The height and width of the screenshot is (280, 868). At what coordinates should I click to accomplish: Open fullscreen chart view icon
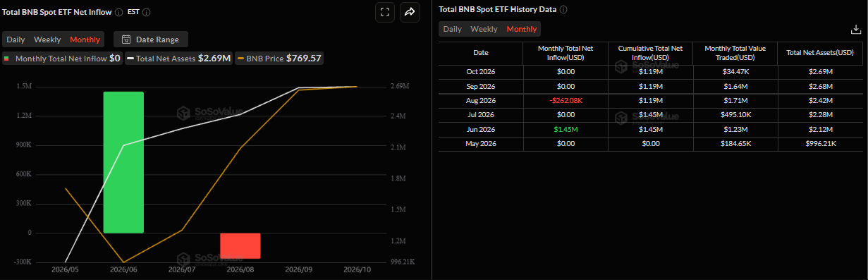tap(384, 12)
